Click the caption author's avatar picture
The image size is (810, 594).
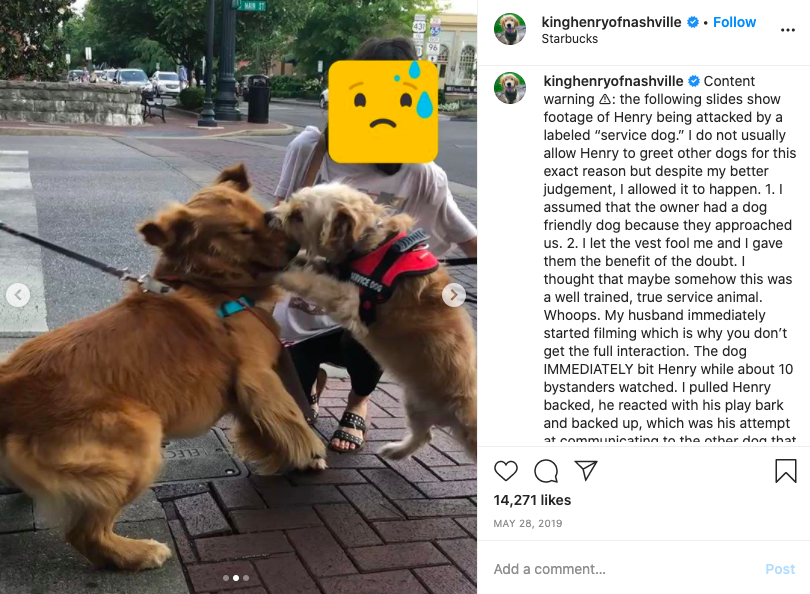(510, 88)
